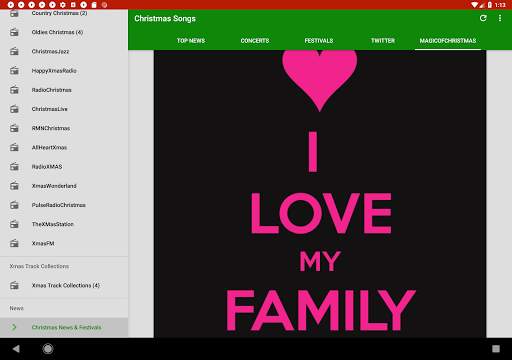Screen dimensions: 512x360
Task: Tap the Android home button
Action: (48, 349)
